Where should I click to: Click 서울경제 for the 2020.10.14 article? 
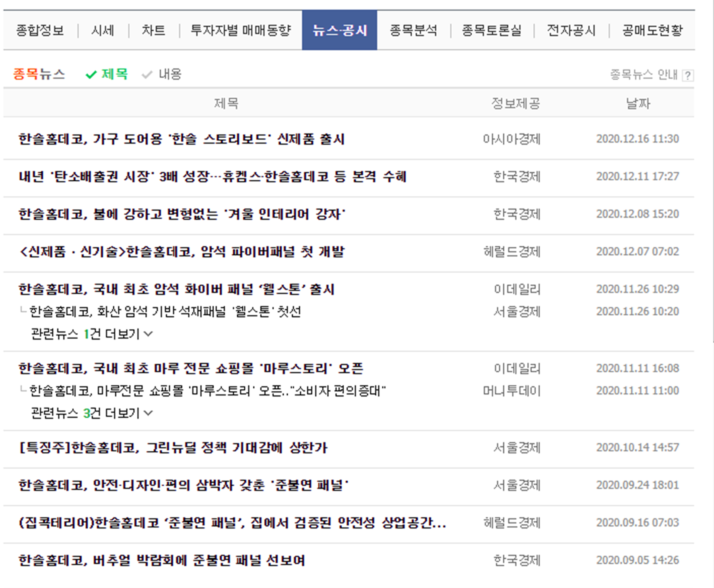[517, 448]
